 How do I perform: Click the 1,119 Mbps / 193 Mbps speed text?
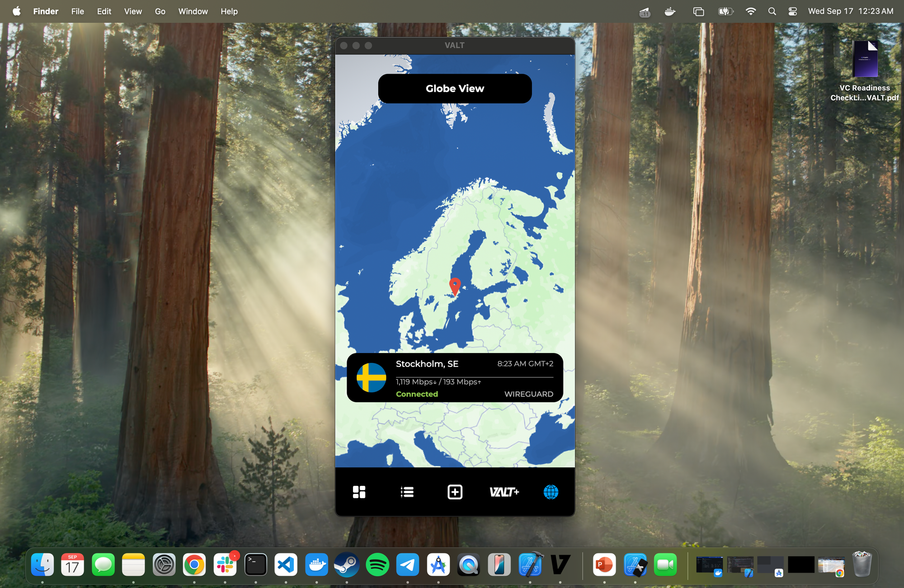(438, 382)
